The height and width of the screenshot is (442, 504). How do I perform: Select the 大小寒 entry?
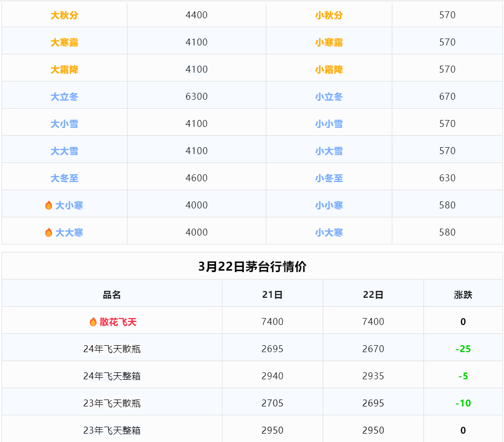(x=69, y=205)
